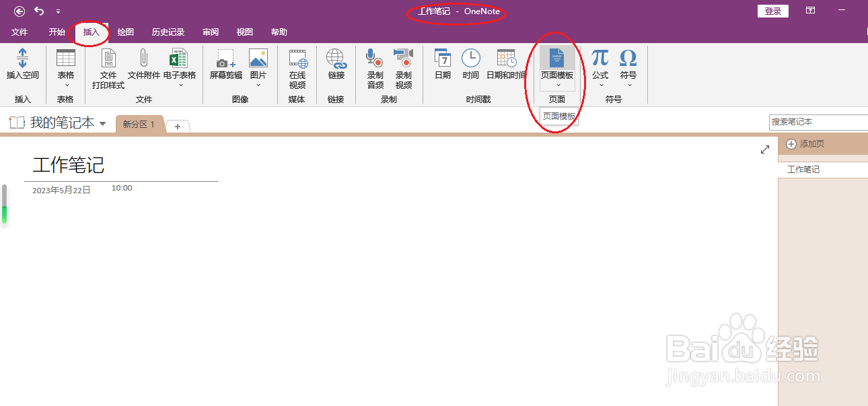Click Symbol omega icon (符号)
Viewport: 868px width, 406px height.
[628, 58]
